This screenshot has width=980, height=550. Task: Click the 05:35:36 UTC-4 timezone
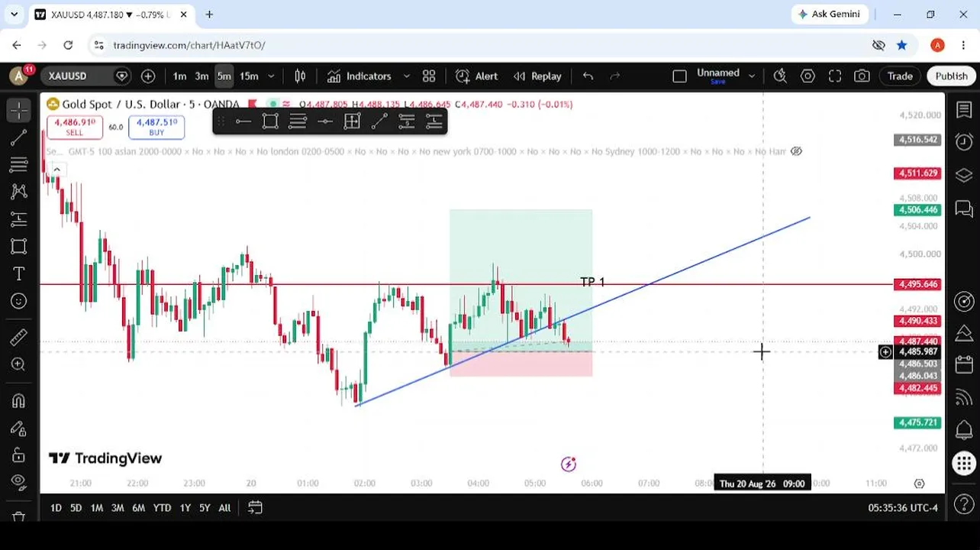(x=902, y=507)
